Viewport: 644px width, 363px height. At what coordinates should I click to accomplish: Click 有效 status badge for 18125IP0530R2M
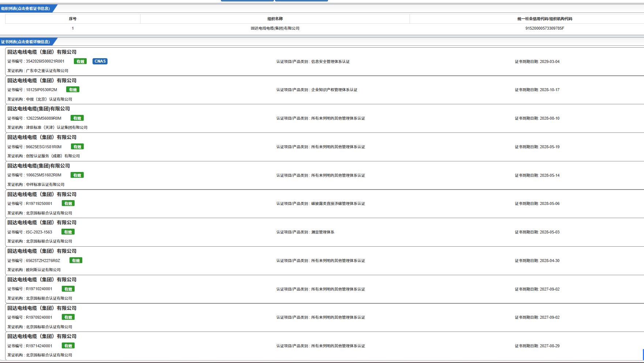coord(73,90)
